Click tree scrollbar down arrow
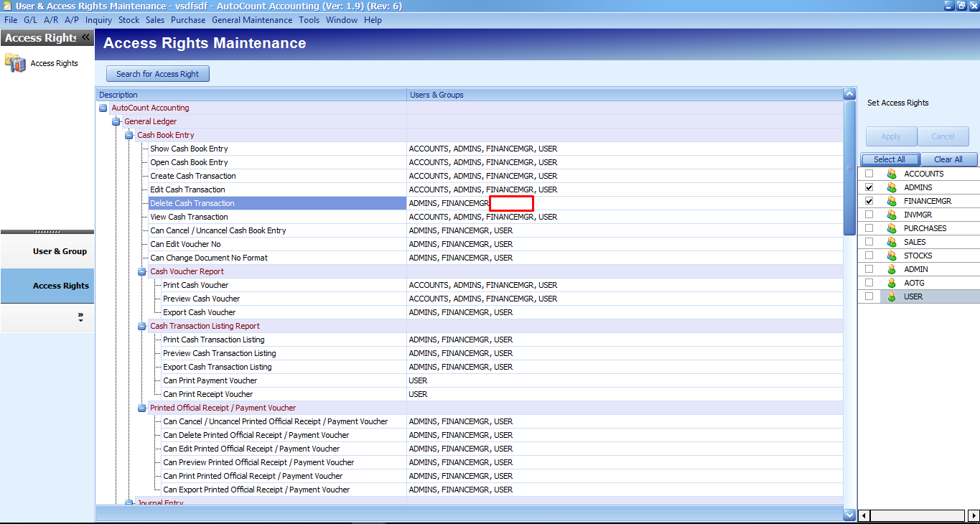The height and width of the screenshot is (524, 980). tap(849, 515)
